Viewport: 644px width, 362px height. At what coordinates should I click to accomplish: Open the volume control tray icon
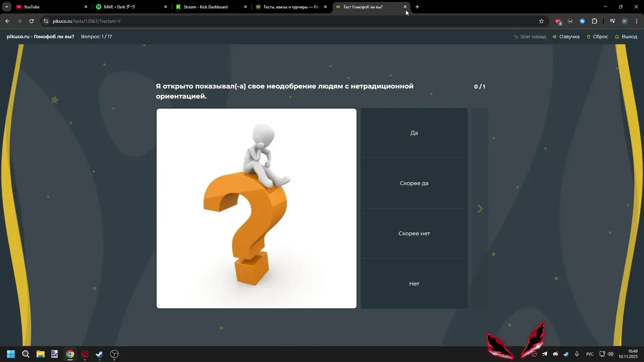(610, 354)
